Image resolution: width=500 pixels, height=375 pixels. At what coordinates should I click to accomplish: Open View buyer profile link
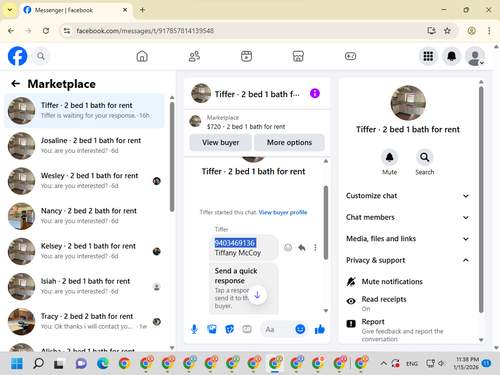coord(283,212)
